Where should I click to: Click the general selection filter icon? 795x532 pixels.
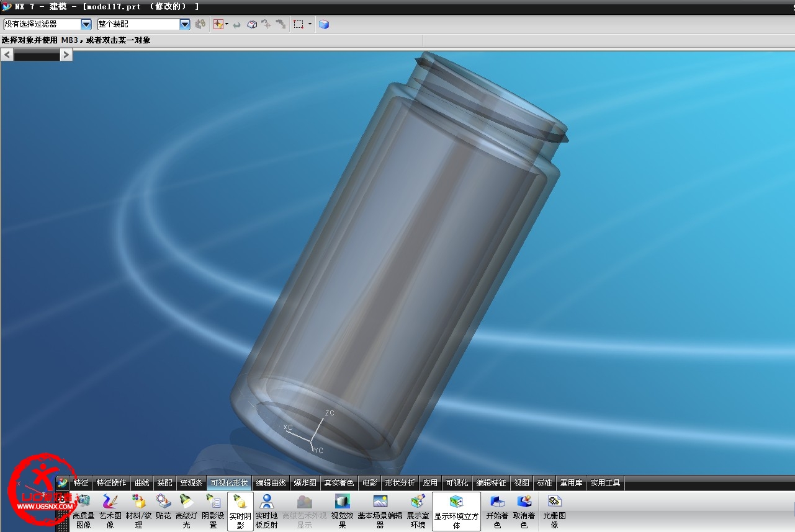tap(200, 24)
